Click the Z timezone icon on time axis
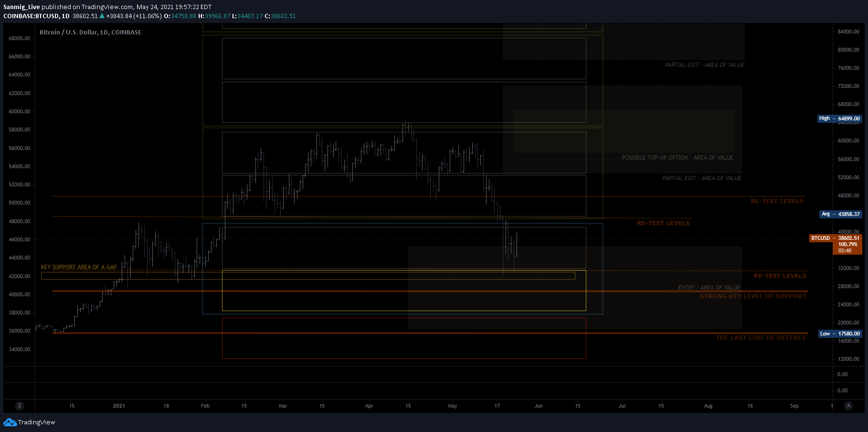 point(19,406)
